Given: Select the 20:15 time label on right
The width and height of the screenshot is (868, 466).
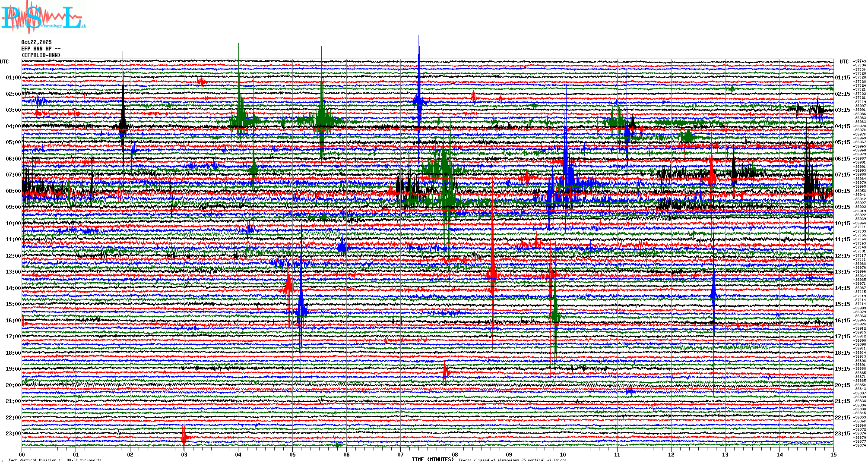Looking at the screenshot, I should (842, 385).
